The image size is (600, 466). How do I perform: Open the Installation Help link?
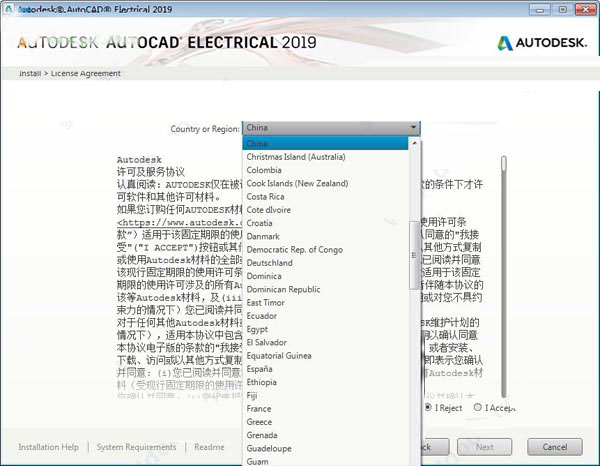pos(49,447)
